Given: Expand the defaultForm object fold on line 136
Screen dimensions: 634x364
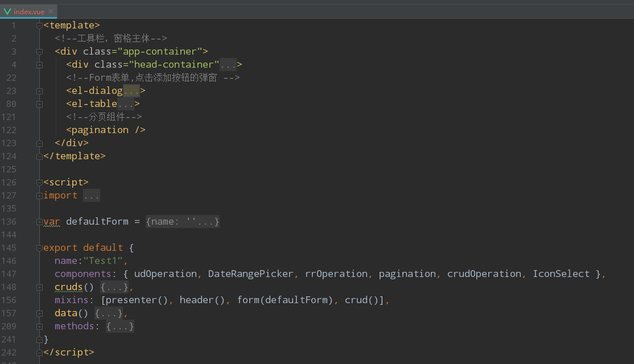Looking at the screenshot, I should pyautogui.click(x=39, y=222).
